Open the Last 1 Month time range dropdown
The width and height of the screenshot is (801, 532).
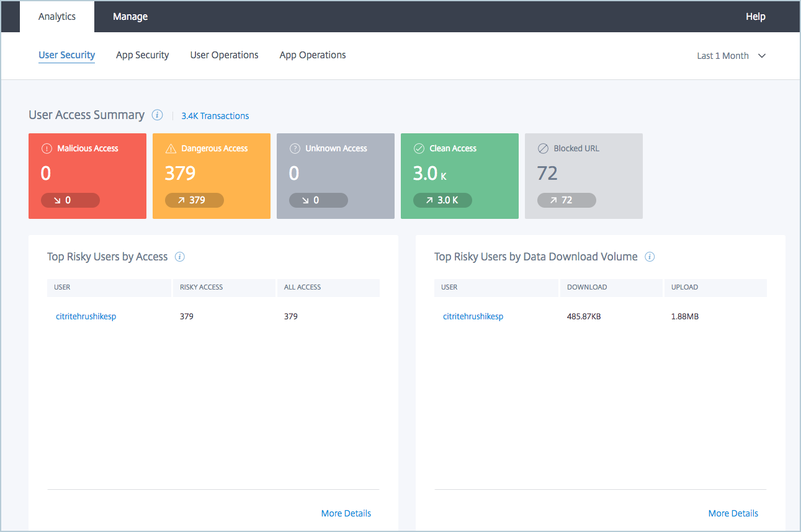coord(731,56)
